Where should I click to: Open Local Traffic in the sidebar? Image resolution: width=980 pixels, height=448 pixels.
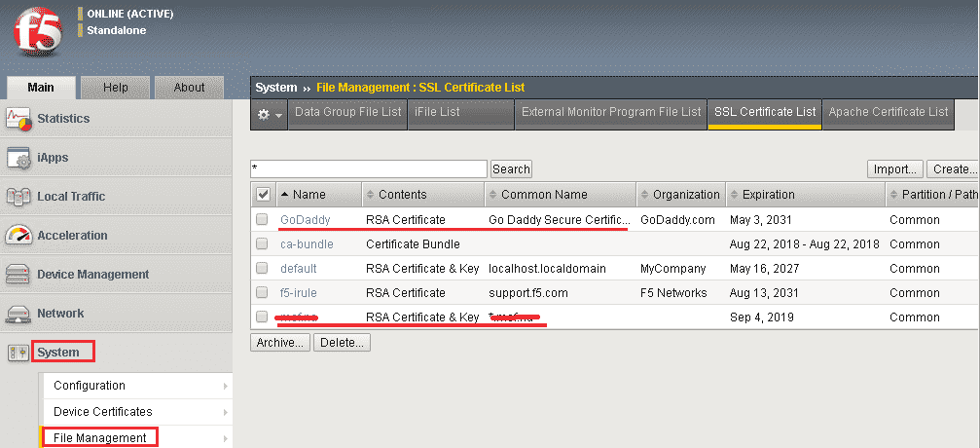(x=71, y=197)
